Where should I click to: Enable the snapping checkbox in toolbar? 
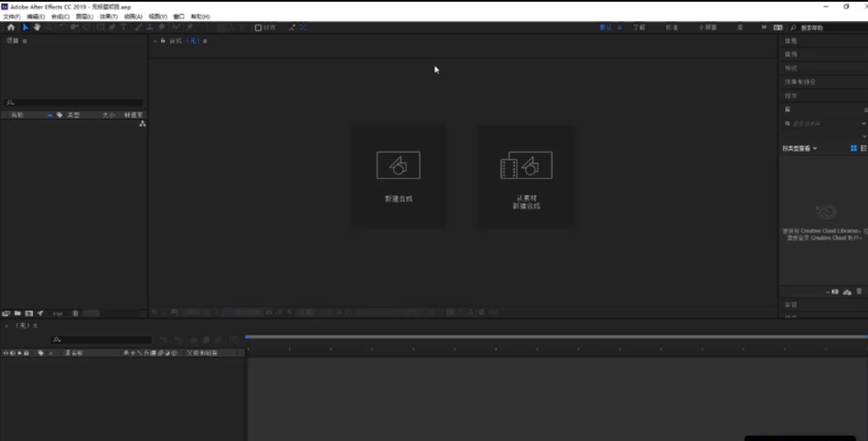click(x=258, y=28)
